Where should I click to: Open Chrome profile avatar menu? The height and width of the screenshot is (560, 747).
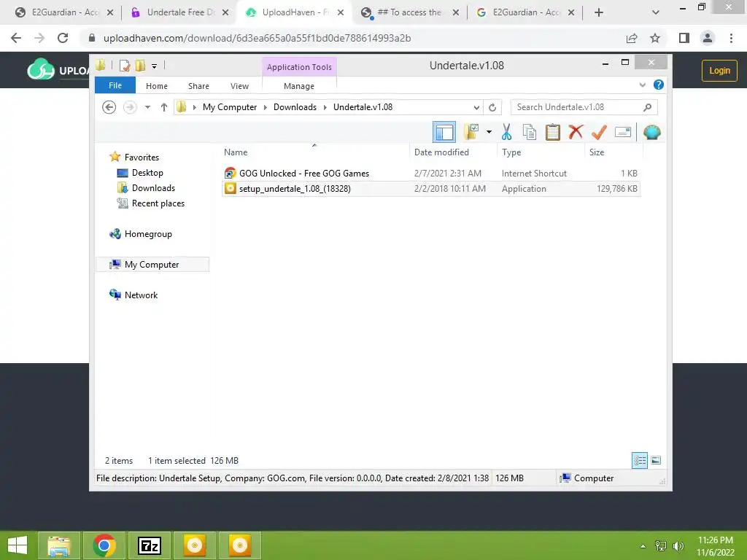pos(708,38)
